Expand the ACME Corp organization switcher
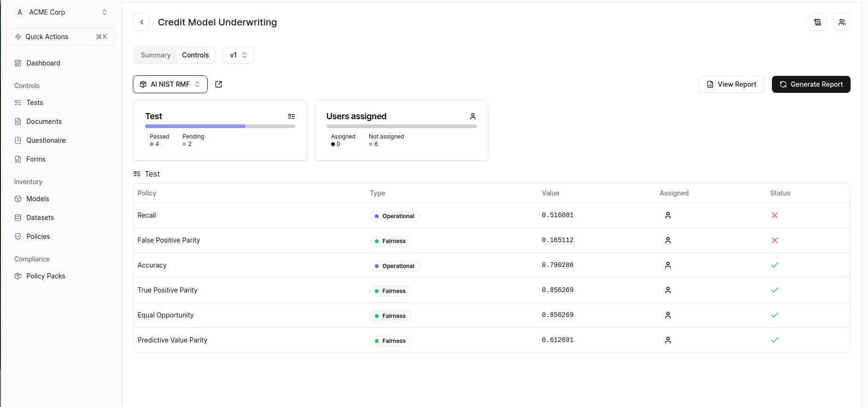 (x=61, y=12)
